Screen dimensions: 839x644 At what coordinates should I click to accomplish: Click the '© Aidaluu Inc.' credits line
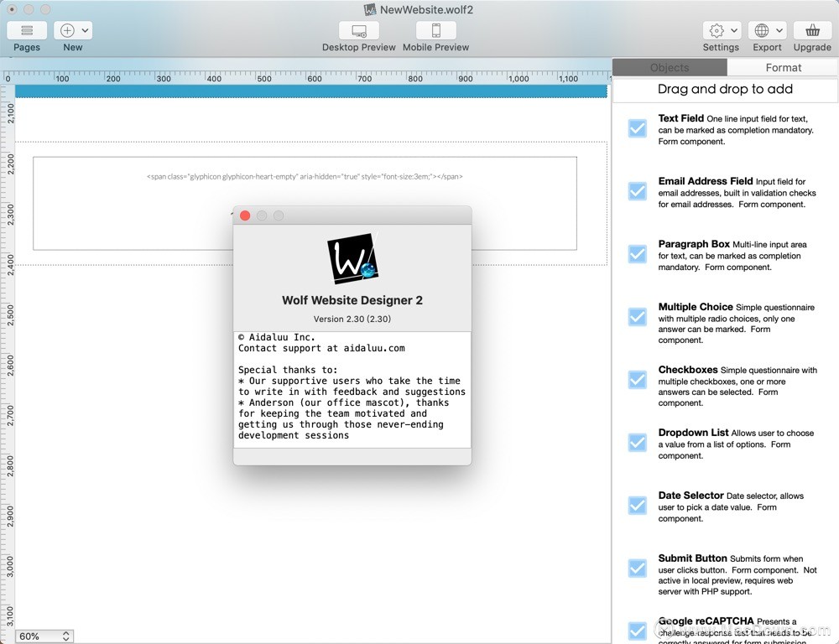[277, 337]
